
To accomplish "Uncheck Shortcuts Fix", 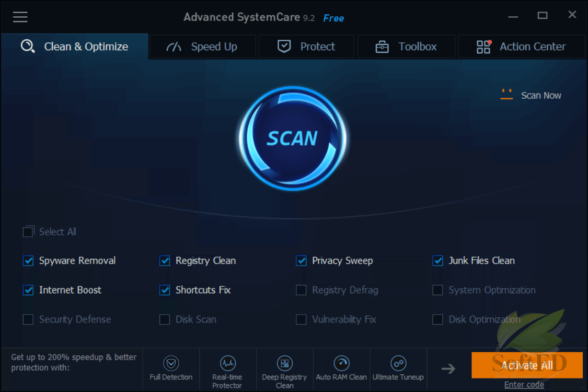I will coord(165,290).
